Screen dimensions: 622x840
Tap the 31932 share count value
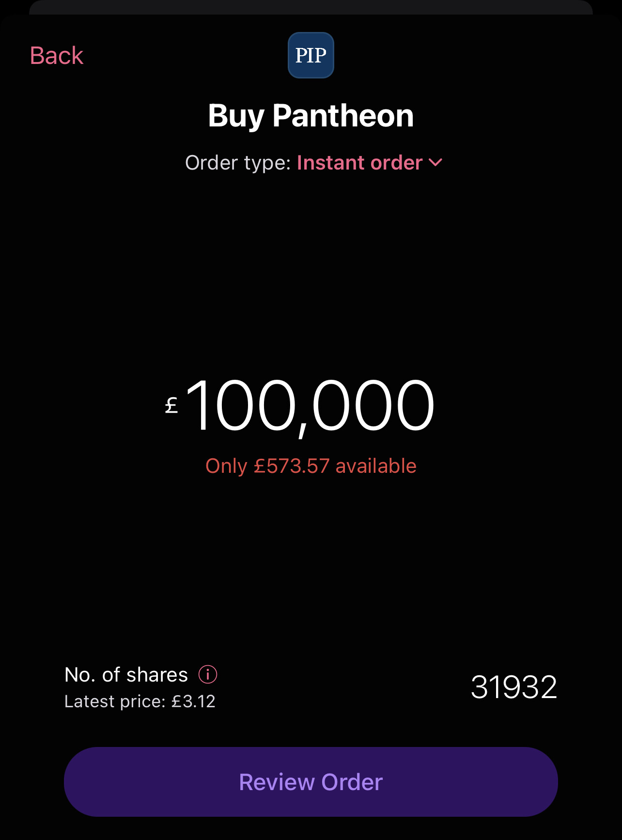point(514,687)
